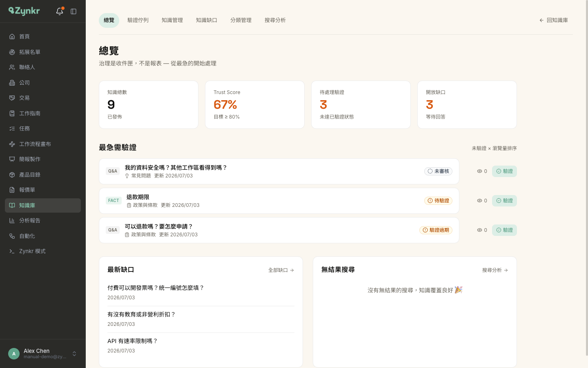Screen dimensions: 588x368
Task: Click the 待驗證 status badge
Action: 438,201
